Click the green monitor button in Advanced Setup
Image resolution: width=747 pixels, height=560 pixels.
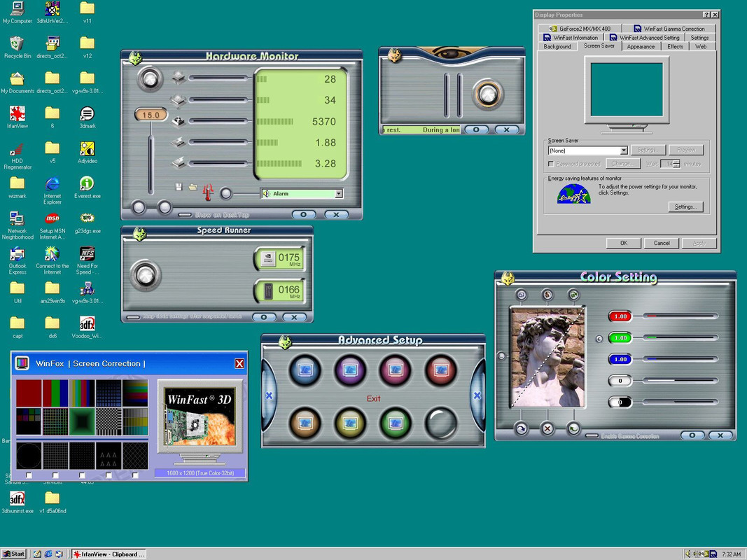tap(395, 423)
